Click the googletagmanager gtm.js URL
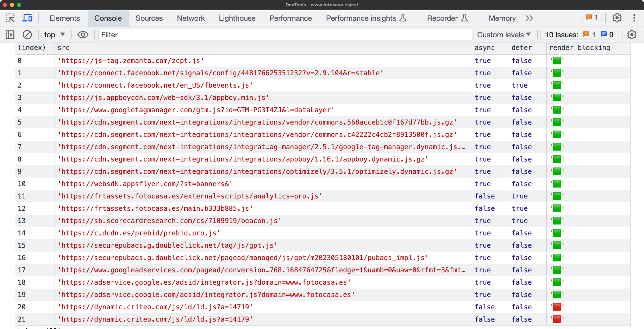Screen dimensions: 644x329 tap(196, 110)
